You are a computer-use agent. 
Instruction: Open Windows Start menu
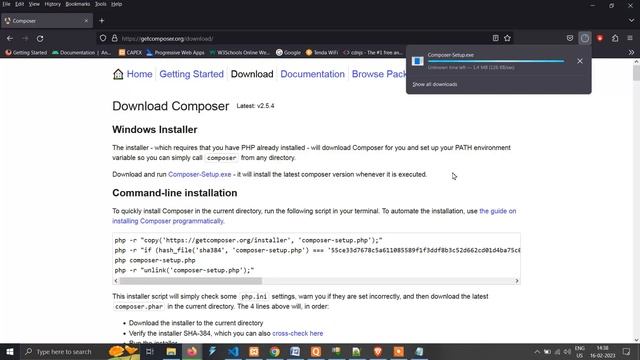(x=10, y=351)
